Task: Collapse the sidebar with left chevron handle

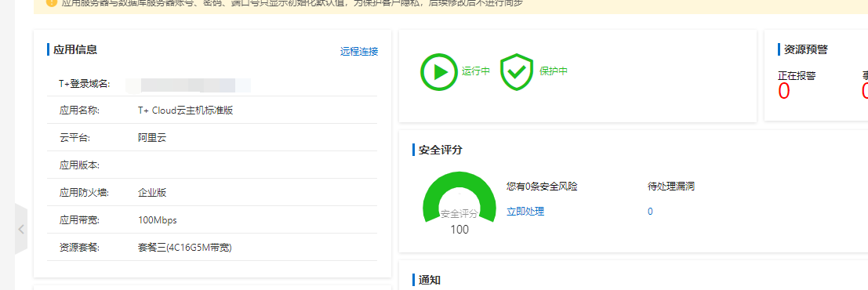Action: pyautogui.click(x=21, y=229)
